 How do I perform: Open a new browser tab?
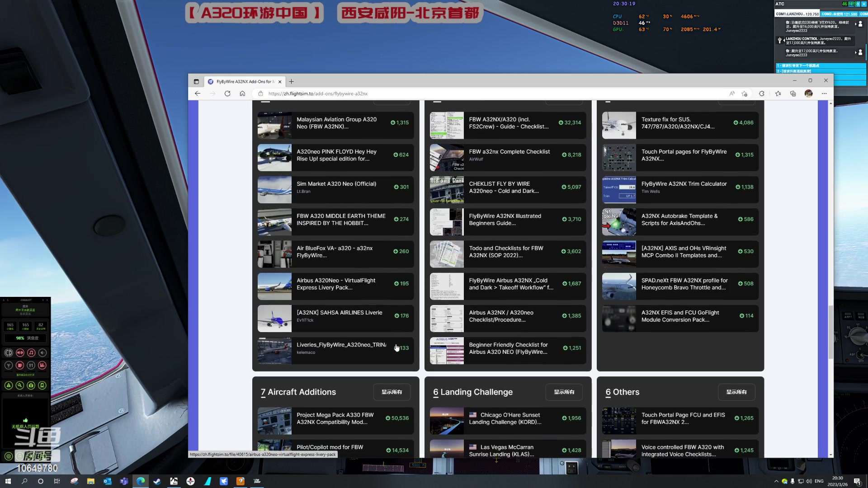point(292,81)
